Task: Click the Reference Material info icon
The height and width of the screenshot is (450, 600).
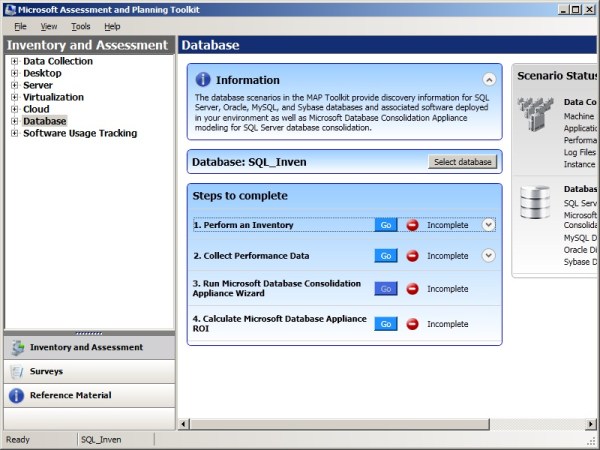Action: (16, 395)
